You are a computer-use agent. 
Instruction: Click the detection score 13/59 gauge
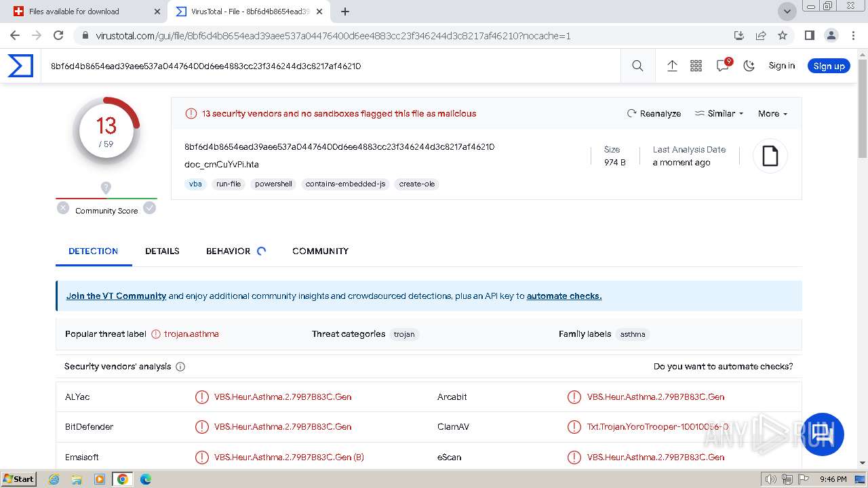[106, 131]
